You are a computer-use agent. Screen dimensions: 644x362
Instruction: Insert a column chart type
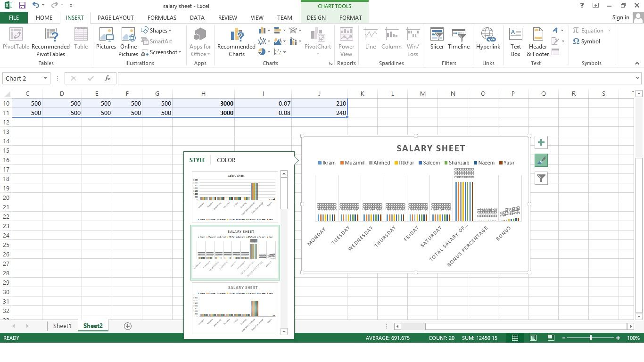[264, 31]
